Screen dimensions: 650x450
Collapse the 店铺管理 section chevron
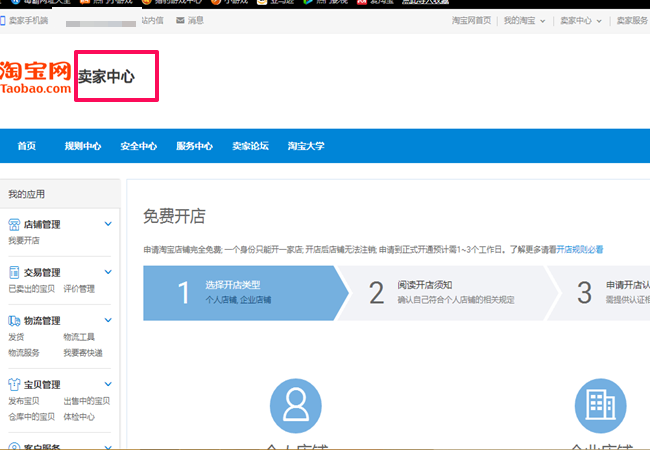click(108, 224)
